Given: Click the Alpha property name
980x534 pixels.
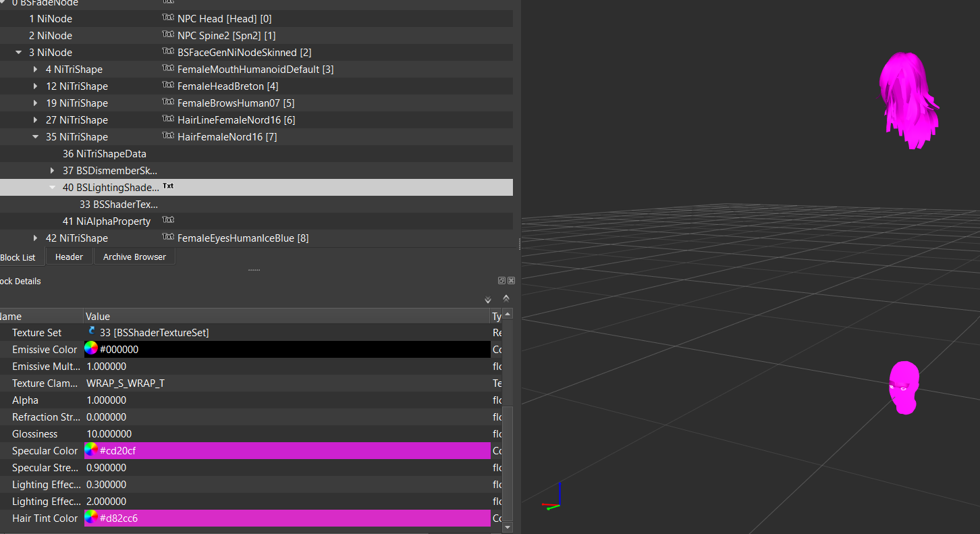Looking at the screenshot, I should pyautogui.click(x=25, y=400).
